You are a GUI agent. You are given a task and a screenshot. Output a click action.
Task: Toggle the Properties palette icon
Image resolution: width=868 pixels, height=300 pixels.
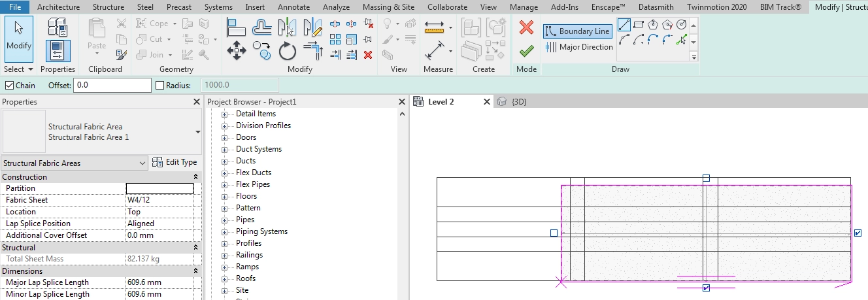point(58,52)
